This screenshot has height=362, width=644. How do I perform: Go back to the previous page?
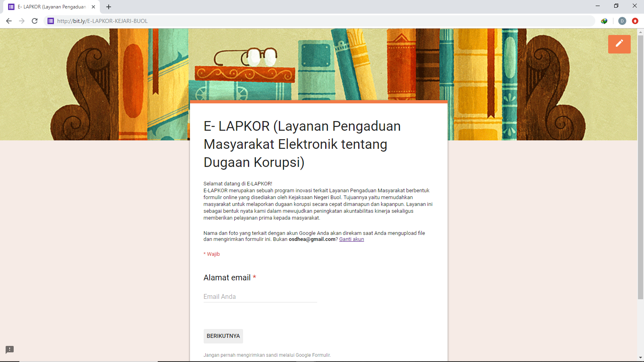[x=9, y=21]
